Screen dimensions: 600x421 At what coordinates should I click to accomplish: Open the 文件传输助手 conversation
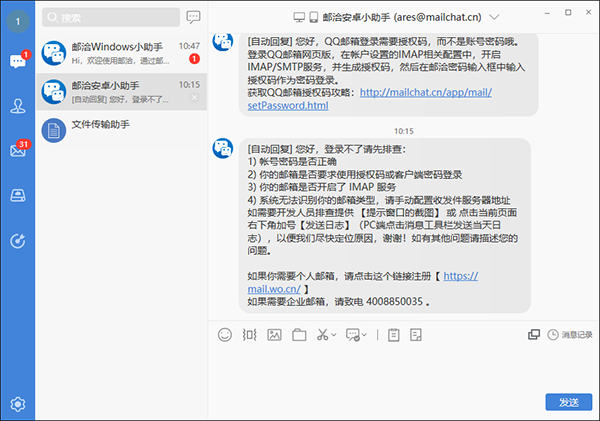point(121,130)
